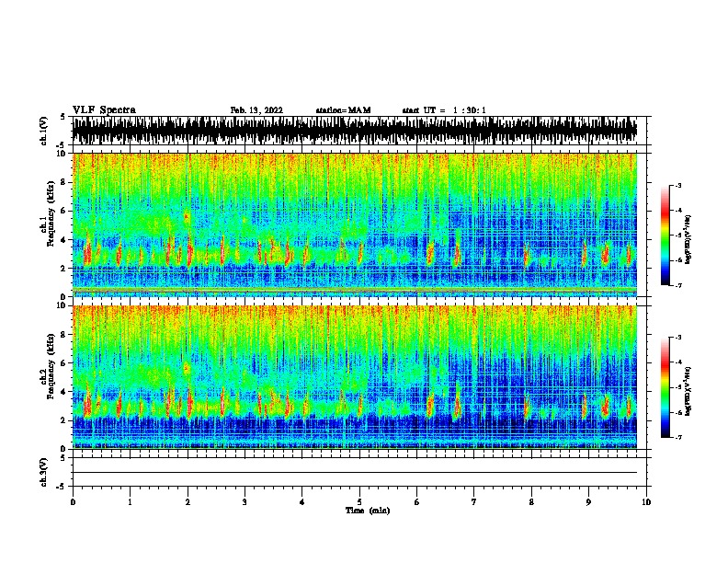Click inside the ch.2 spectrogram panel
This screenshot has width=728, height=563.
click(x=355, y=377)
